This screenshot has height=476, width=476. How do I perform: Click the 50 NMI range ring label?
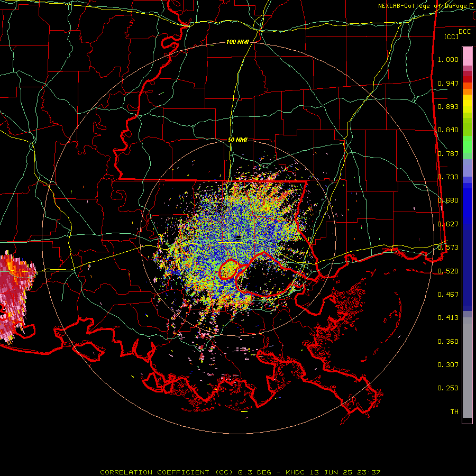(x=237, y=140)
